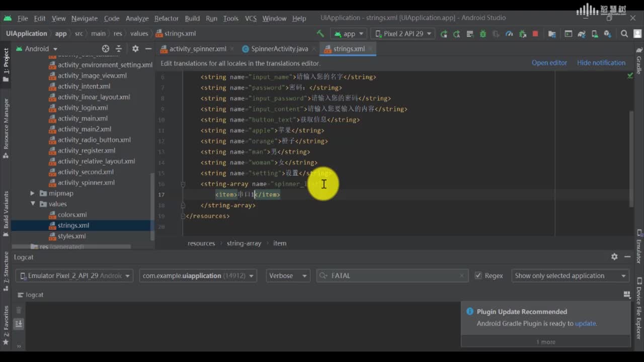This screenshot has width=644, height=362.
Task: Select styles.xml in the project tree
Action: [x=71, y=236]
